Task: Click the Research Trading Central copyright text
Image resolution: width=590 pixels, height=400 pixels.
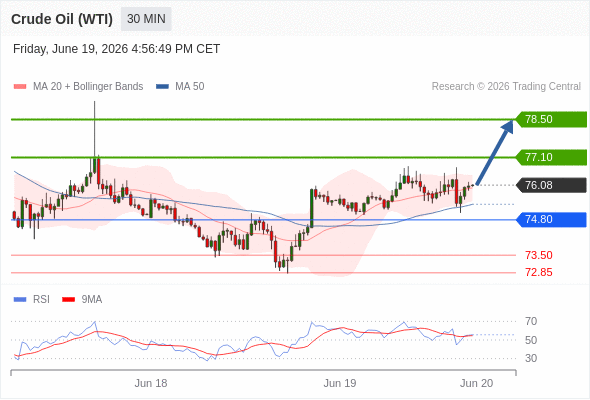Action: [506, 87]
